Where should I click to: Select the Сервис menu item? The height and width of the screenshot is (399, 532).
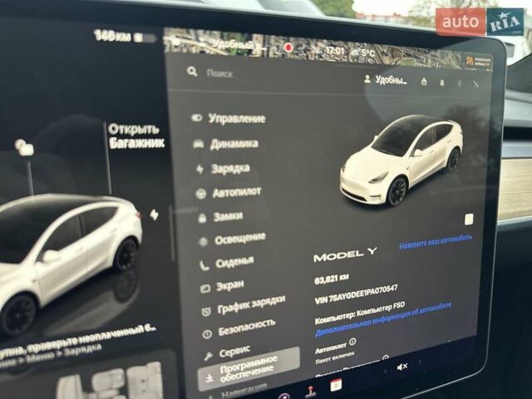click(234, 352)
